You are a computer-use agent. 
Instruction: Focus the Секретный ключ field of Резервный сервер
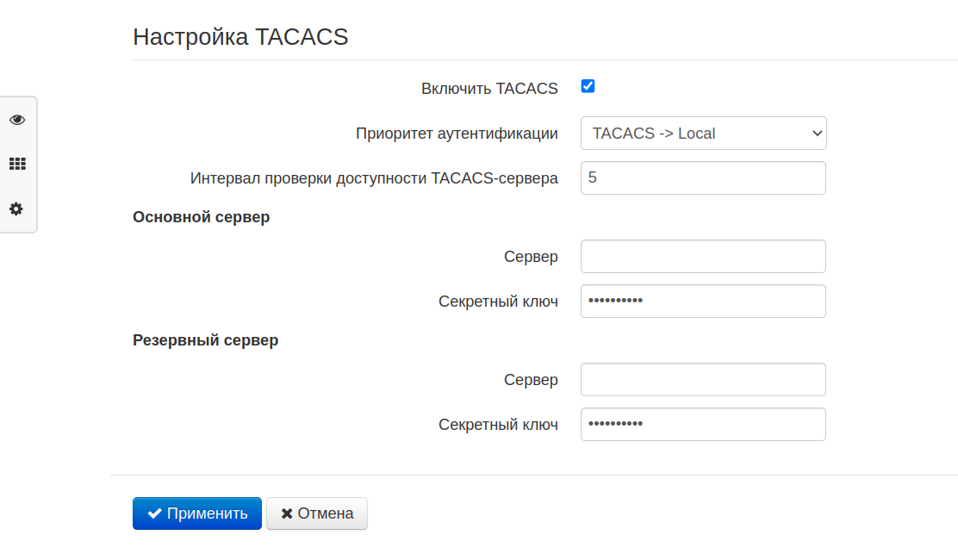pyautogui.click(x=703, y=425)
